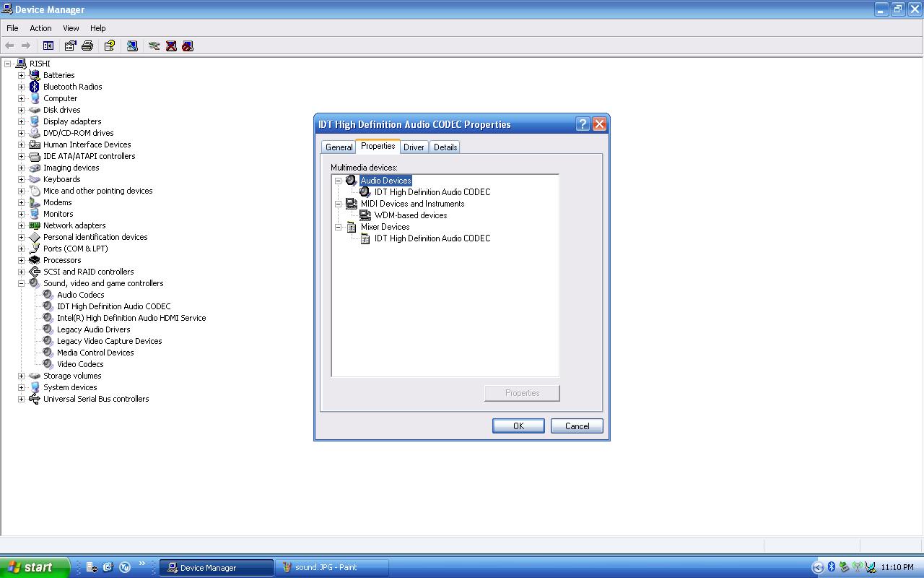
Task: Select Audio Codecs entry
Action: [81, 295]
